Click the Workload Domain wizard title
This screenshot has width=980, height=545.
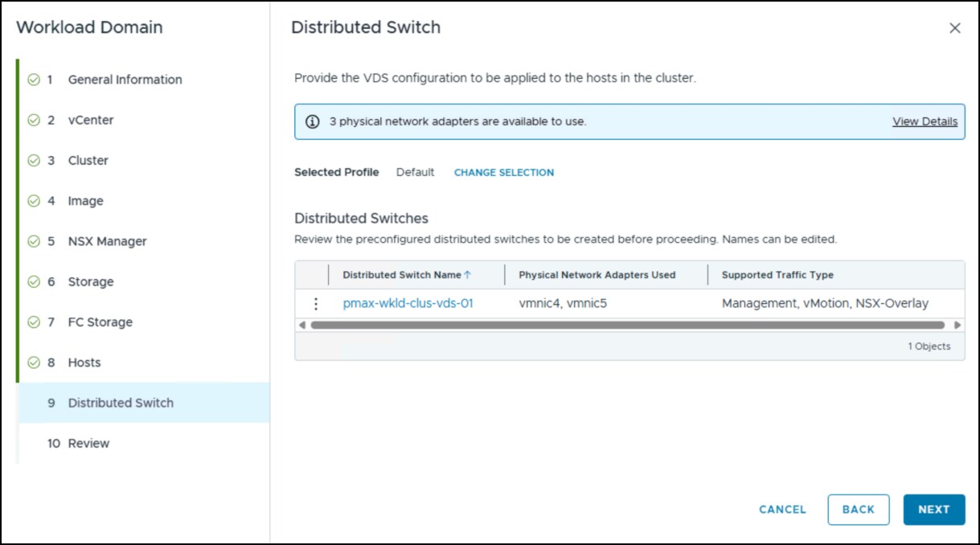(89, 27)
